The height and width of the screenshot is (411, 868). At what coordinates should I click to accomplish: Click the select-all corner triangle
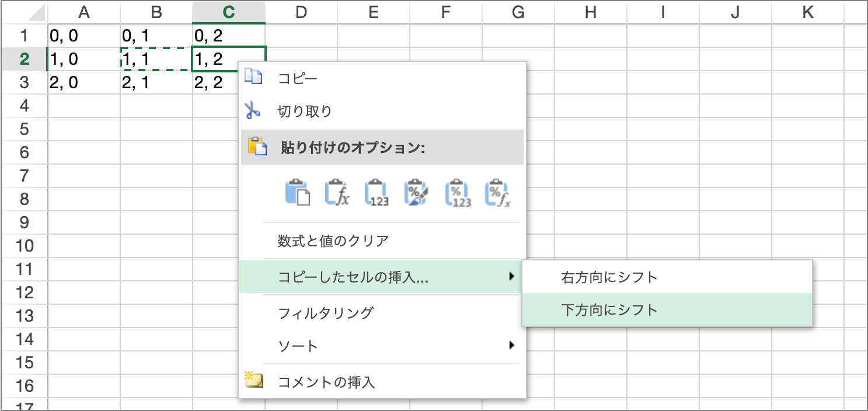point(36,13)
